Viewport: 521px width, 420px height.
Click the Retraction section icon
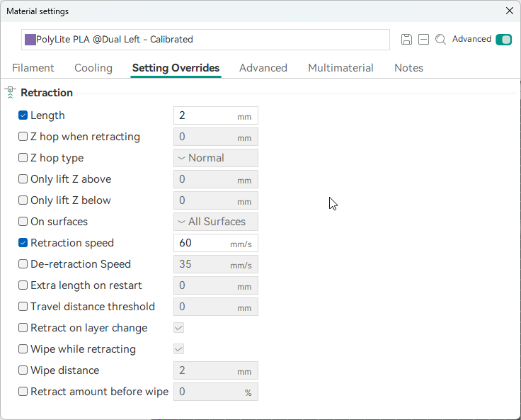pos(10,93)
